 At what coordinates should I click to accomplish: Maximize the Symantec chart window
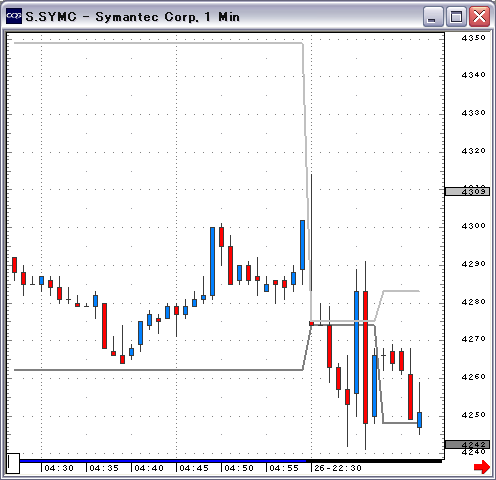456,16
